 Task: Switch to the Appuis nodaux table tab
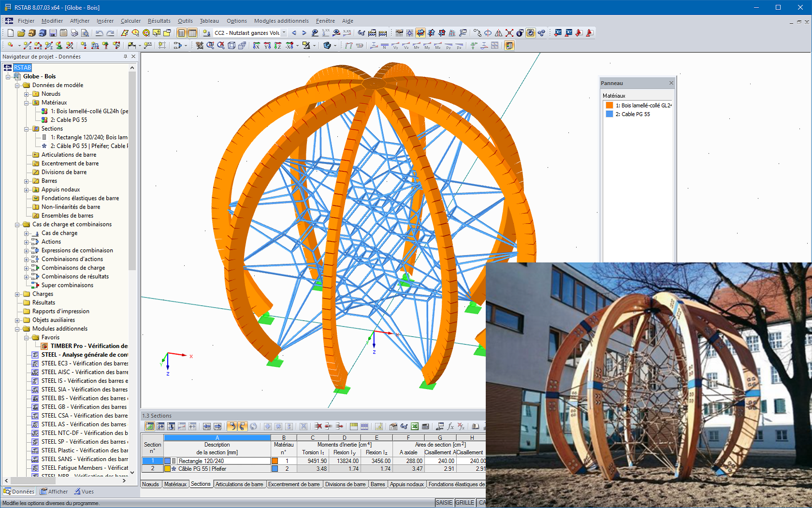coord(406,484)
